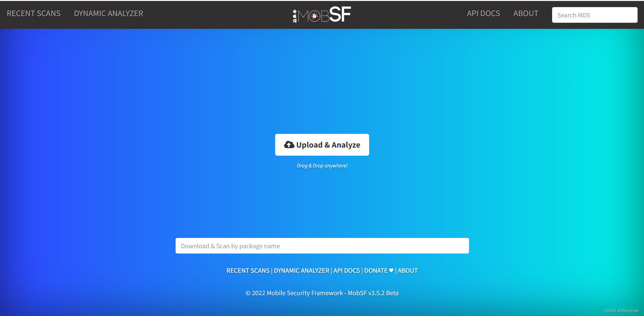The image size is (644, 316).
Task: Click the 'Drag & Drop anywhere!' text
Action: (322, 166)
